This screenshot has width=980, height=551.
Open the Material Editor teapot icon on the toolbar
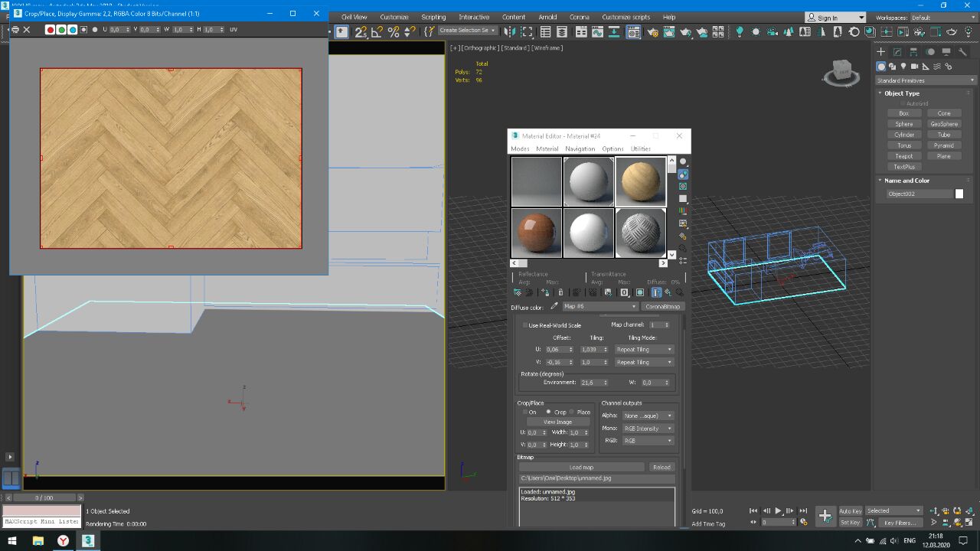(632, 31)
